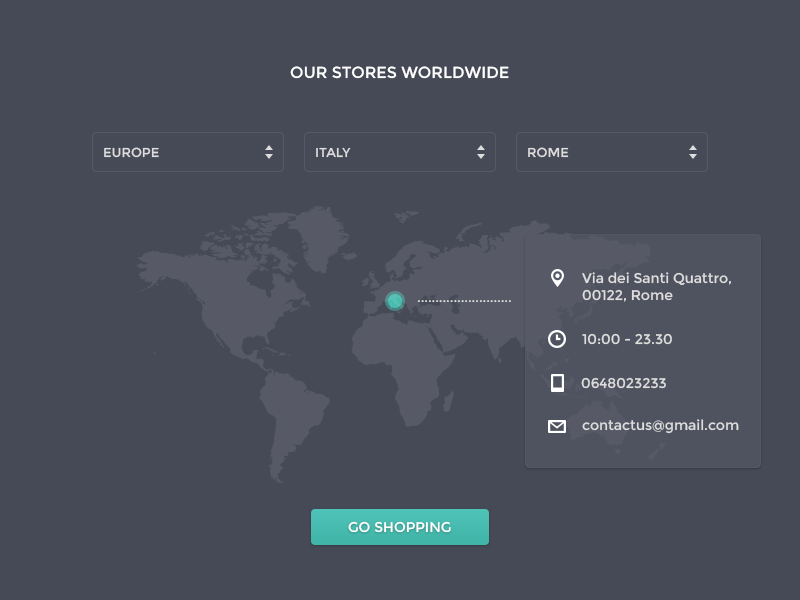Click the contactus@gmail.com email address
Viewport: 800px width, 600px height.
pyautogui.click(x=660, y=426)
